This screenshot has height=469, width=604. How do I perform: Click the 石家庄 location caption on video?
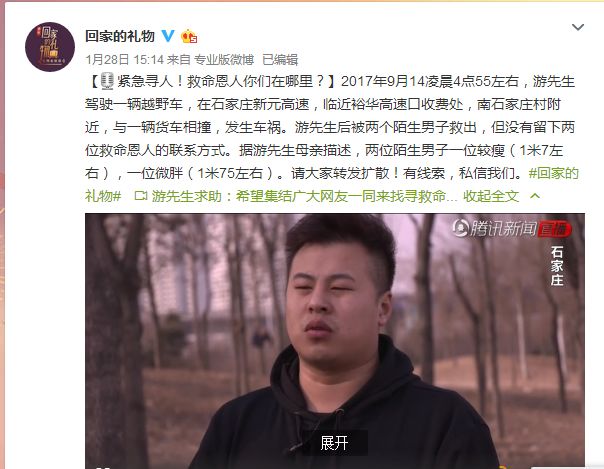(557, 266)
